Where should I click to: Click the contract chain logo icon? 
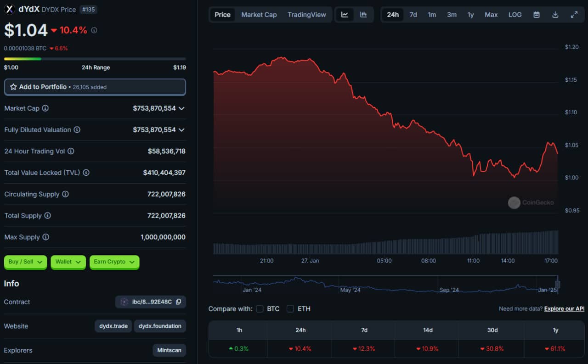pyautogui.click(x=124, y=302)
